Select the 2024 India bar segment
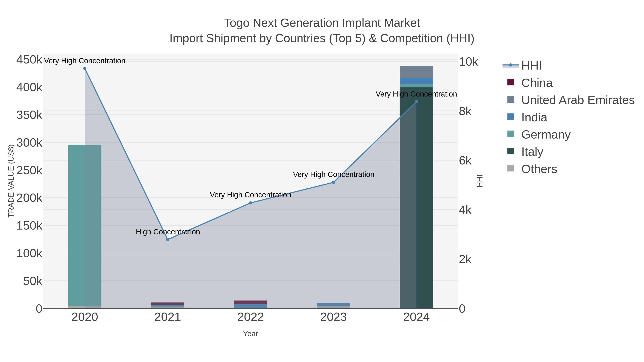This screenshot has height=362, width=644. tap(416, 81)
